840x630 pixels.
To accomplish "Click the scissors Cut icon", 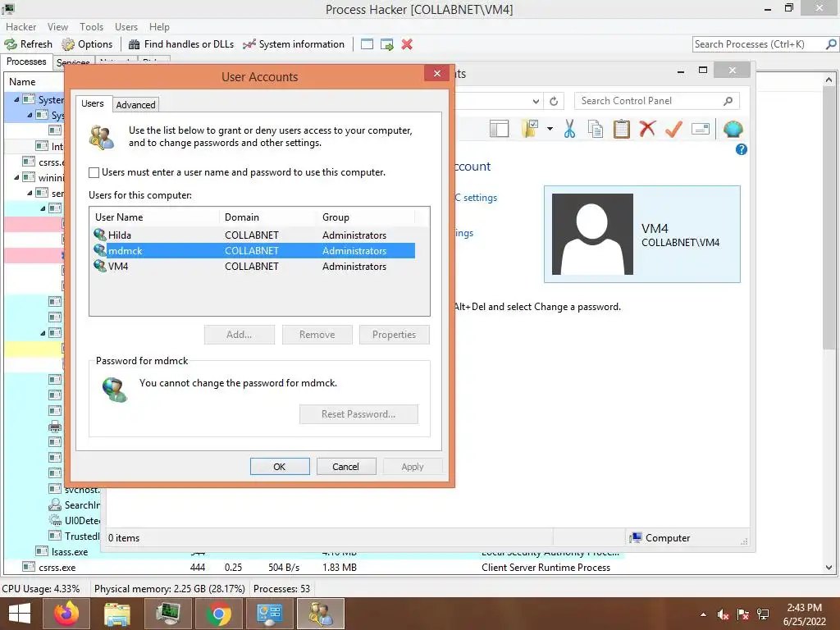I will [569, 129].
